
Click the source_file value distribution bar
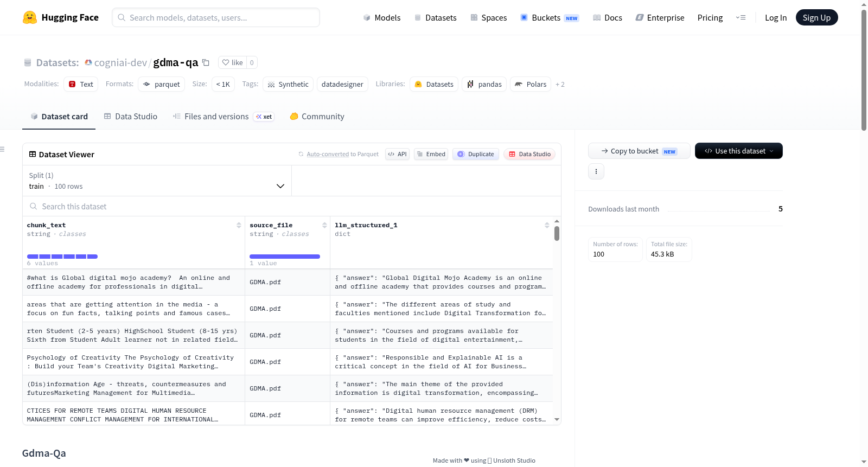(285, 256)
